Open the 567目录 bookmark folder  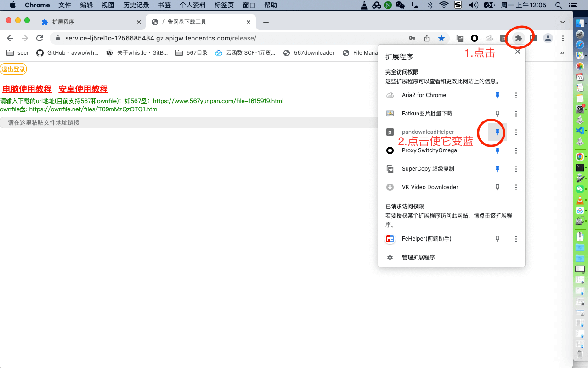(x=192, y=53)
